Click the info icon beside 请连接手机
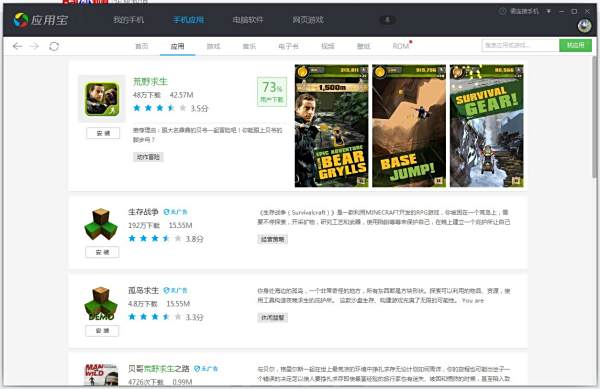The height and width of the screenshot is (389, 600). click(502, 11)
